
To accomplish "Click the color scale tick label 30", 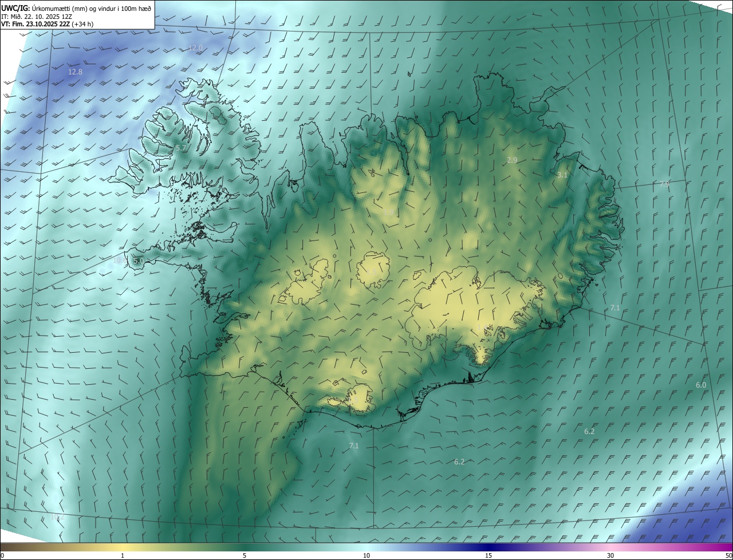I will click(x=610, y=556).
